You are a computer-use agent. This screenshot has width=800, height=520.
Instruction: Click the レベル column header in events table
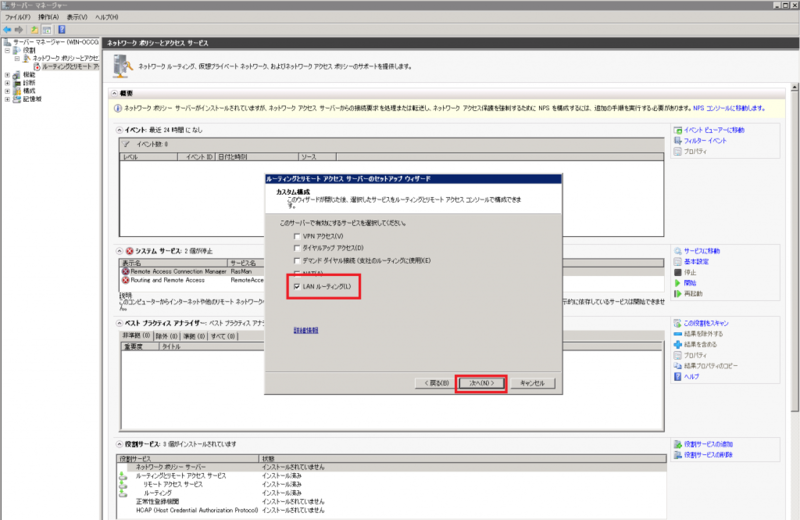pyautogui.click(x=148, y=157)
